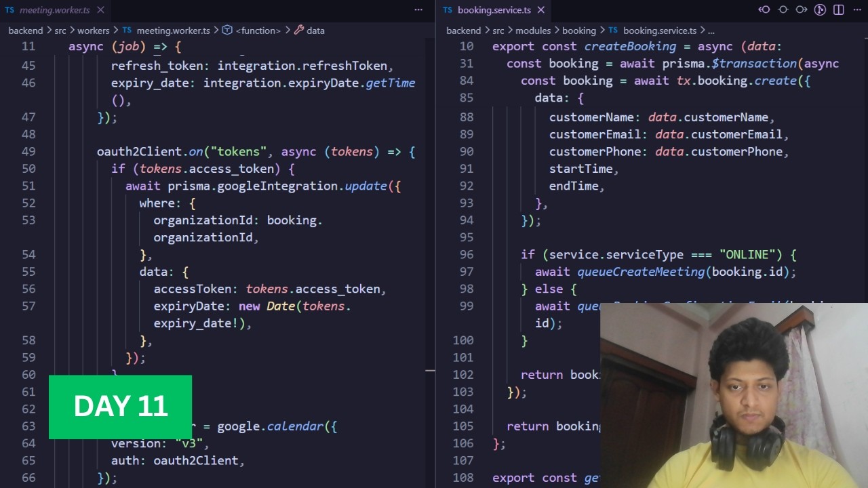Click '$transaction' on line 31
868x488 pixels.
pos(754,64)
